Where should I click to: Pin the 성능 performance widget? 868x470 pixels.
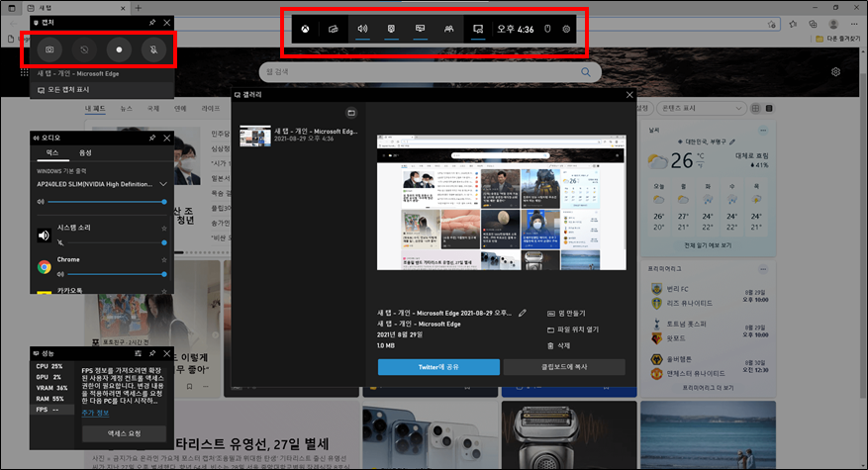click(x=152, y=353)
